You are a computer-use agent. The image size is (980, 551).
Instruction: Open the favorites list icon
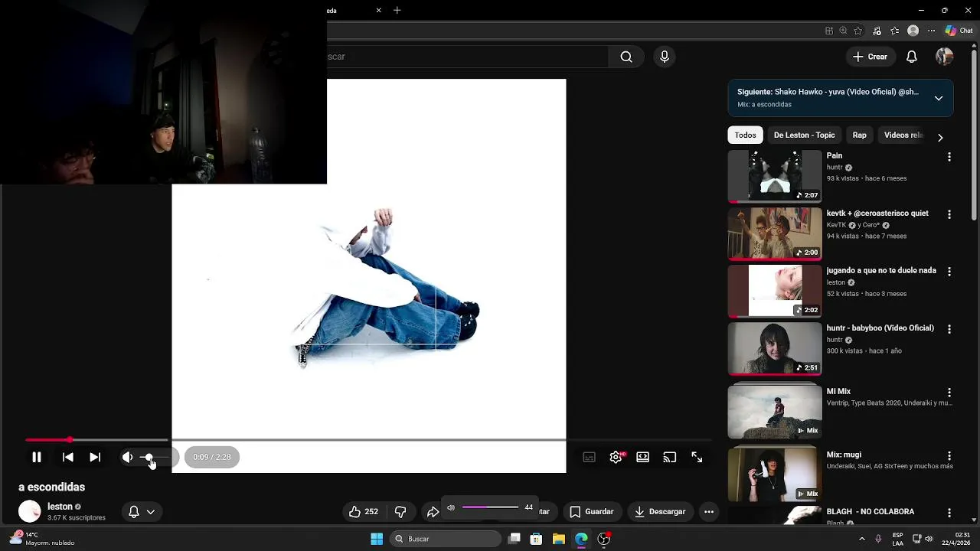point(896,31)
